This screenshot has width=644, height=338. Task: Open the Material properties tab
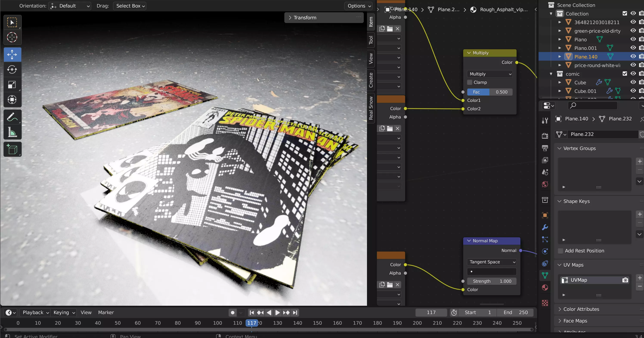click(545, 287)
